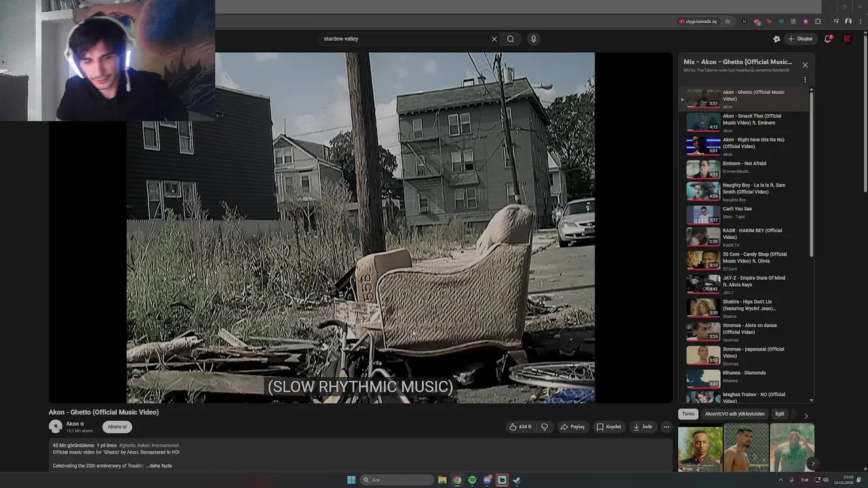
Task: Open Discord icon in taskbar
Action: click(x=487, y=480)
